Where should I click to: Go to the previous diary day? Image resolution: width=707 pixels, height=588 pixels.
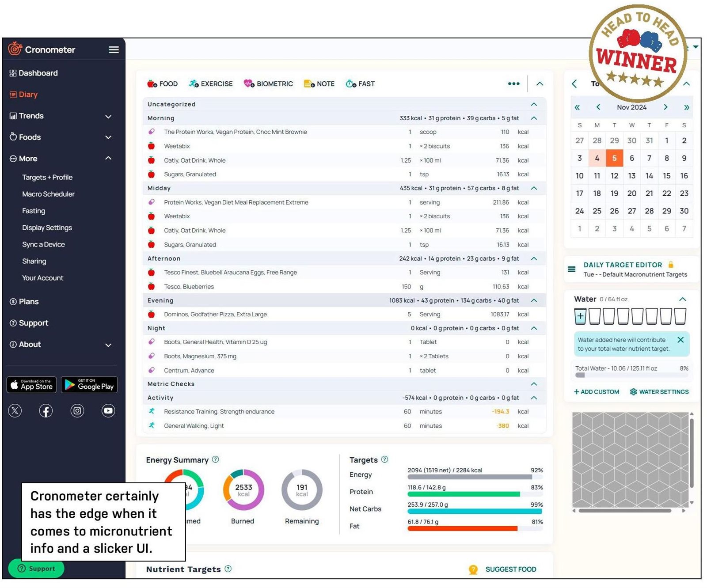[574, 83]
